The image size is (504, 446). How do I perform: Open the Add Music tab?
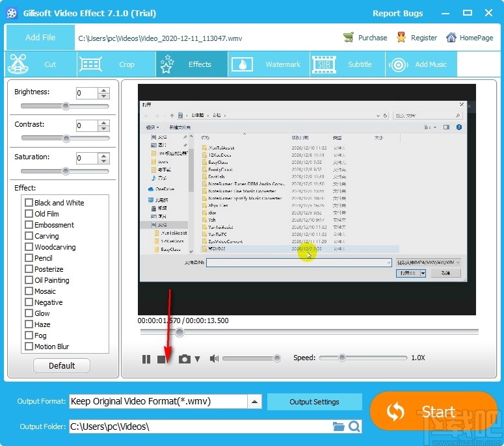[x=421, y=64]
